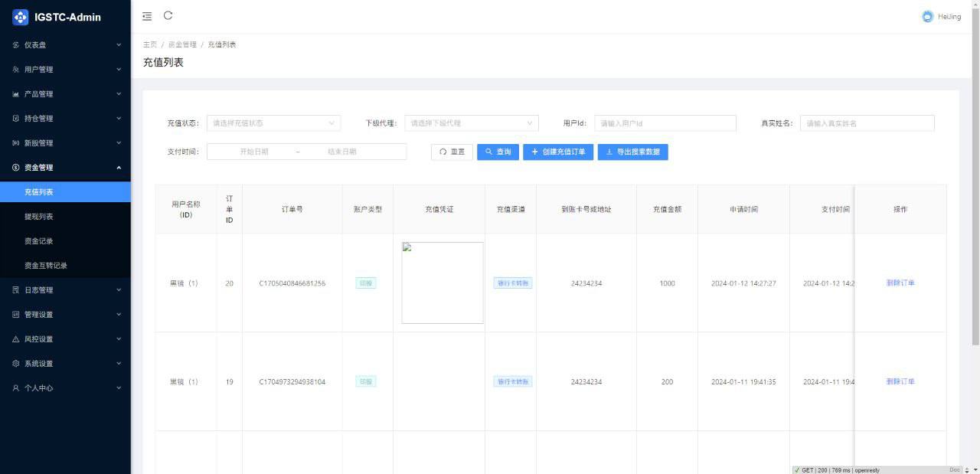This screenshot has height=474, width=980.
Task: Click the 查询 search button
Action: point(498,152)
